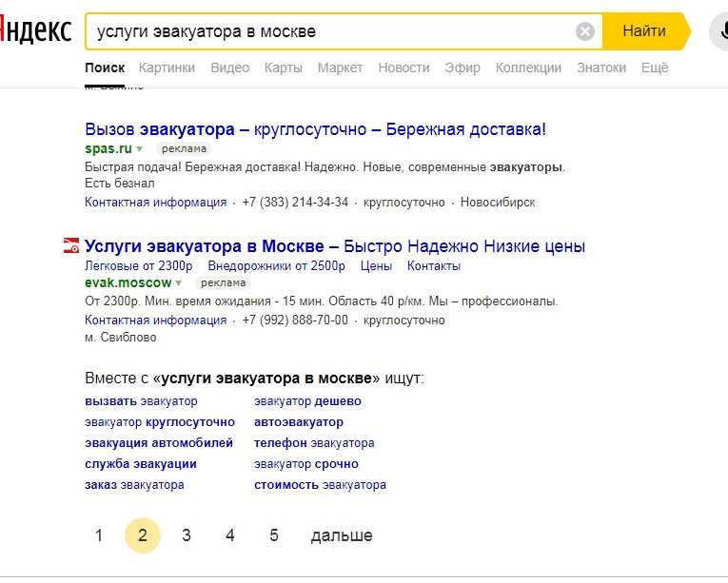Select related search эвакуатор дешево
The image size is (728, 583).
click(x=307, y=401)
